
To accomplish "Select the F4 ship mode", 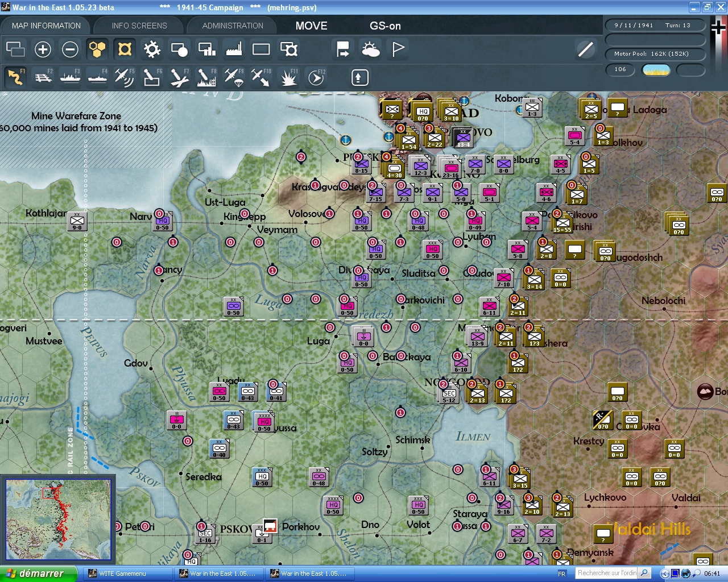I will (97, 77).
